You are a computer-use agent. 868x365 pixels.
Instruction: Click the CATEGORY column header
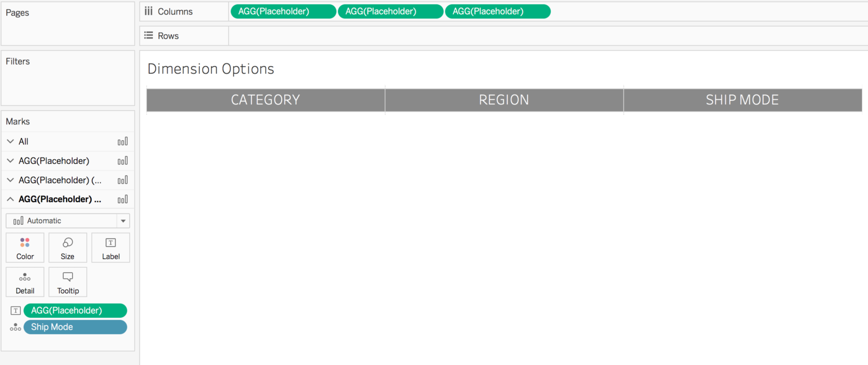point(265,100)
